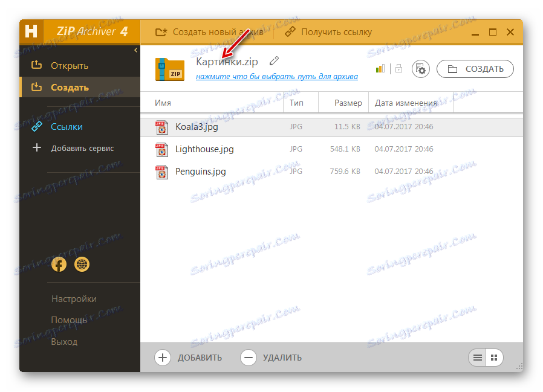Open the website globe icon

(x=82, y=265)
